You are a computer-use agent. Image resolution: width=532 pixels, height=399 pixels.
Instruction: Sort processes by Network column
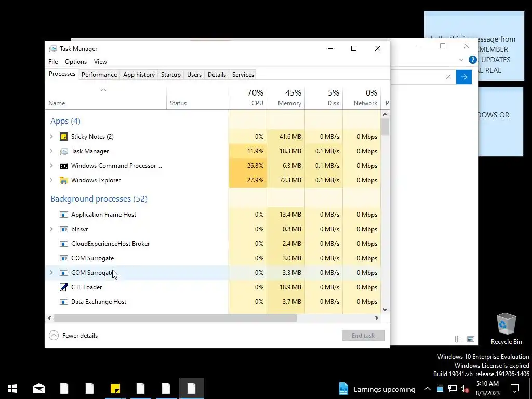pos(362,98)
